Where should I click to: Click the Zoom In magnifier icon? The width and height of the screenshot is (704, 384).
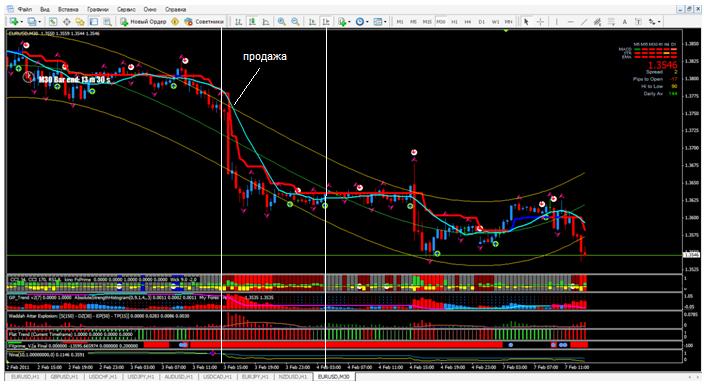(x=282, y=21)
